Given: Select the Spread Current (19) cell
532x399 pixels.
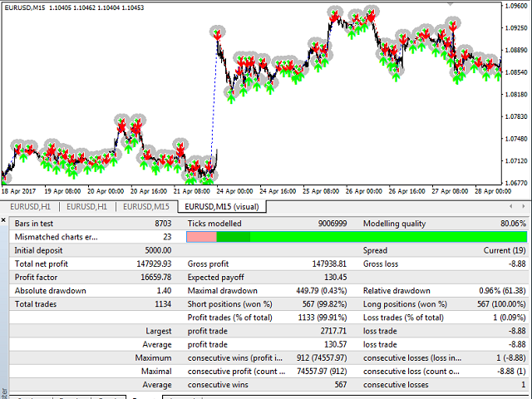Looking at the screenshot, I should tap(504, 250).
